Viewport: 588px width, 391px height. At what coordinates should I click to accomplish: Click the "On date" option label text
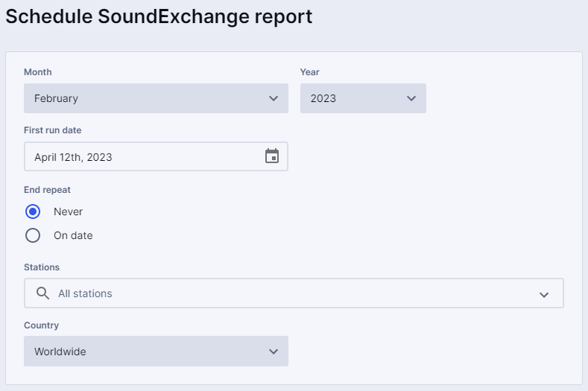click(x=73, y=235)
